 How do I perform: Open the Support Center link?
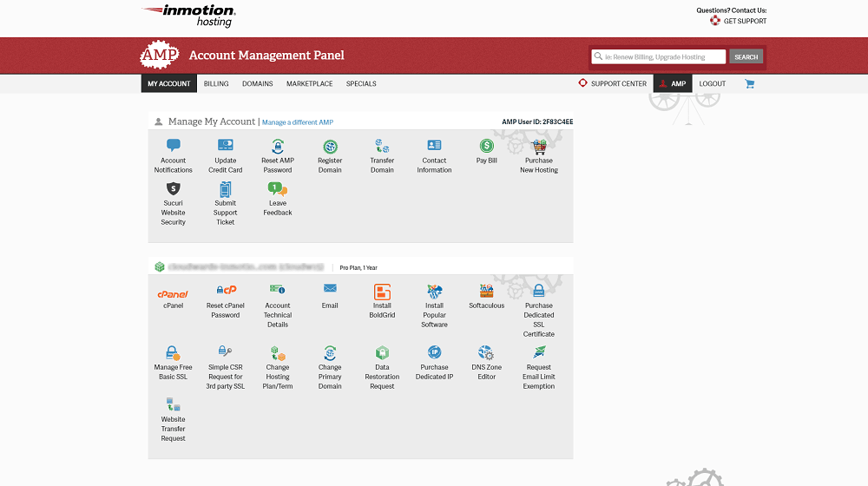[x=612, y=83]
